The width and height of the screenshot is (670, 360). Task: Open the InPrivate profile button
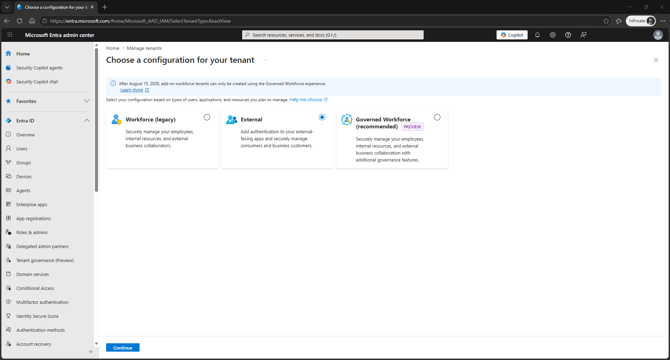pos(641,21)
